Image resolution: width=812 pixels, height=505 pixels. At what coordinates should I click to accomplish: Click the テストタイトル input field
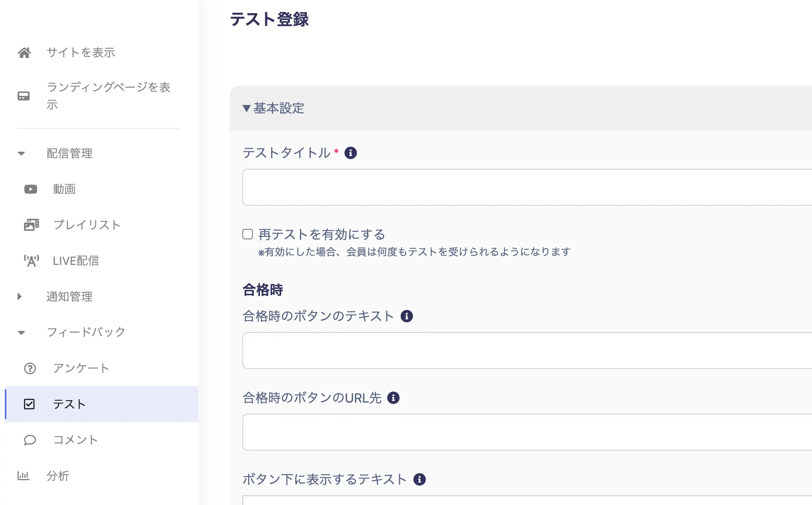(520, 187)
